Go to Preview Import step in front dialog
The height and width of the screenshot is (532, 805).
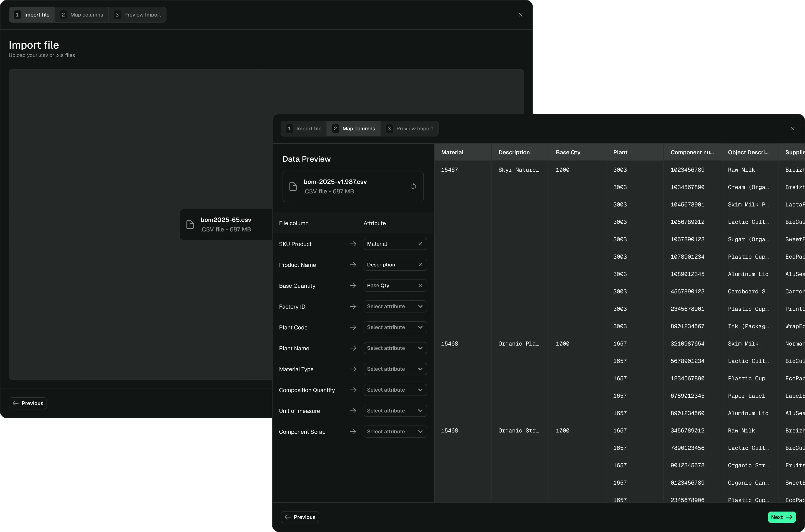[410, 129]
